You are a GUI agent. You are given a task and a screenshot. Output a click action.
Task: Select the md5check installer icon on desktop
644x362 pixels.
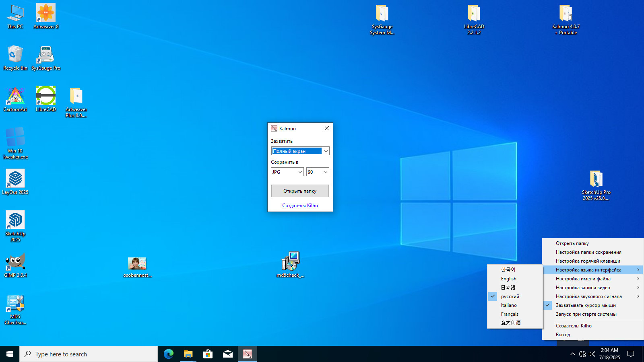click(x=291, y=265)
